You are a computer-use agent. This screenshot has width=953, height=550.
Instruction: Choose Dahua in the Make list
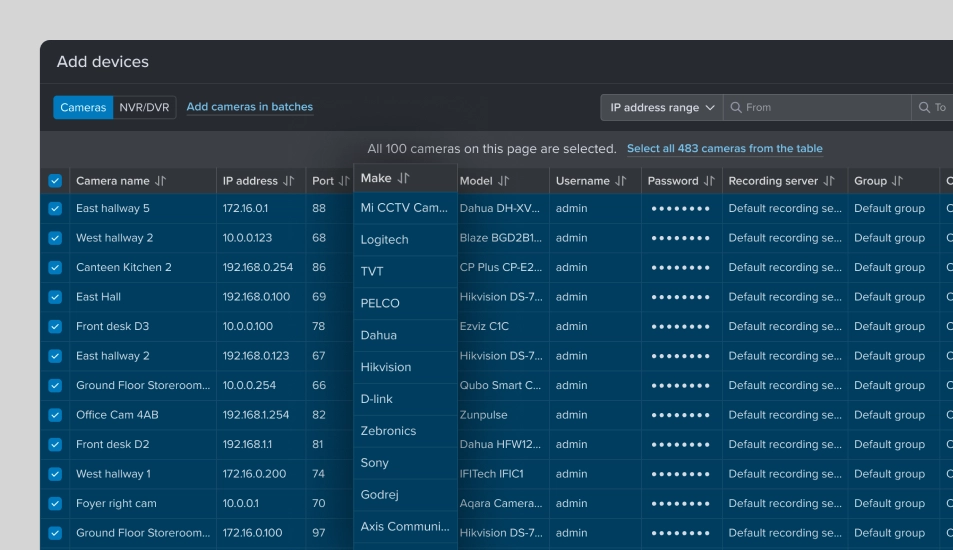(x=405, y=335)
